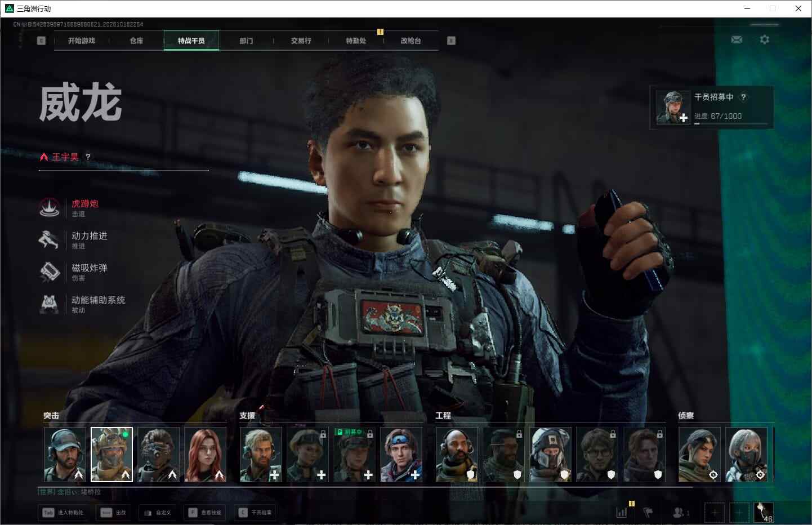Click the 出战 button
This screenshot has width=812, height=525.
click(113, 513)
